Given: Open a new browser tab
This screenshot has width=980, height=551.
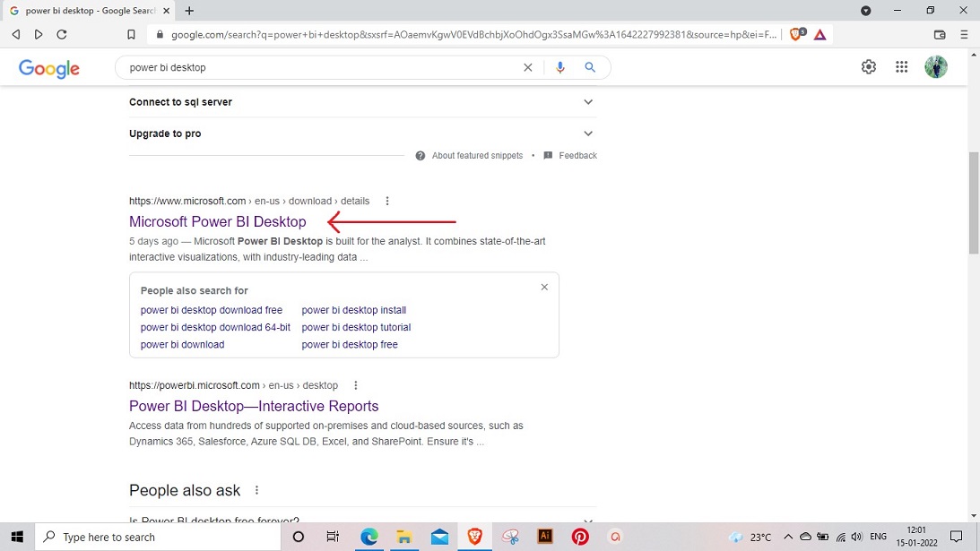Looking at the screenshot, I should [x=189, y=11].
